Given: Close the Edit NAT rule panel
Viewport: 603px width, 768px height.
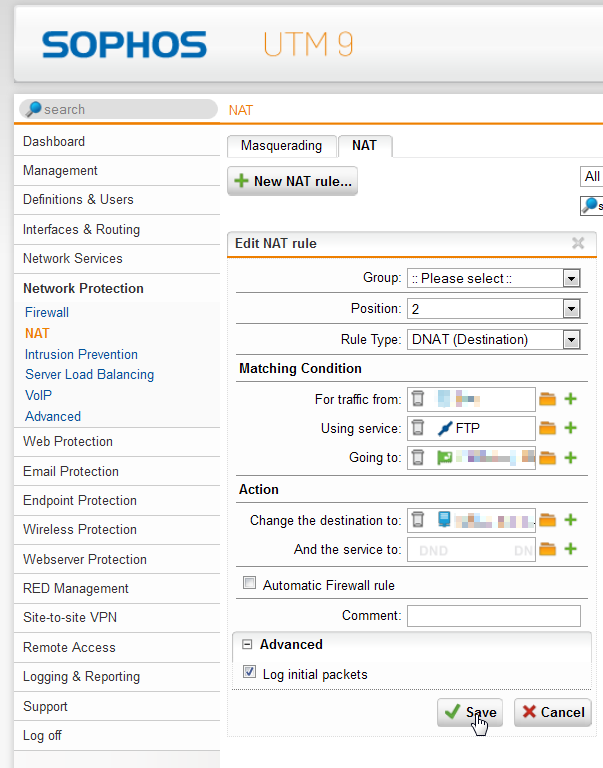Looking at the screenshot, I should tap(578, 243).
